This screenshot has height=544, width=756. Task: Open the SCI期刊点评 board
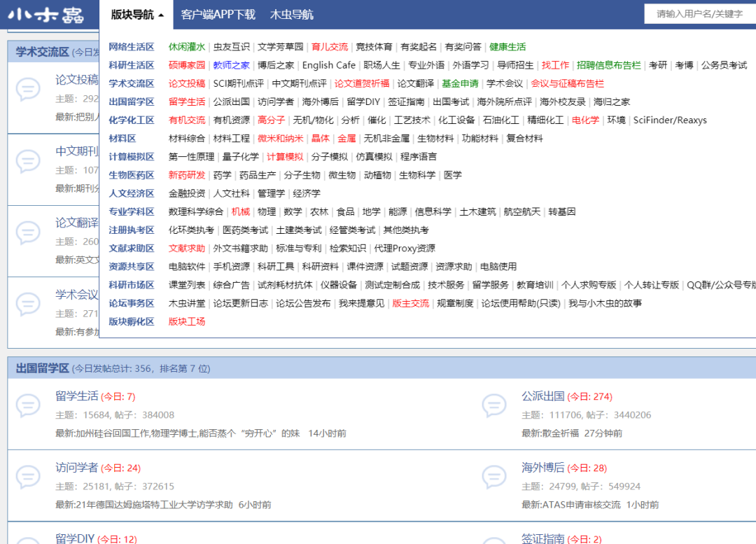click(239, 83)
